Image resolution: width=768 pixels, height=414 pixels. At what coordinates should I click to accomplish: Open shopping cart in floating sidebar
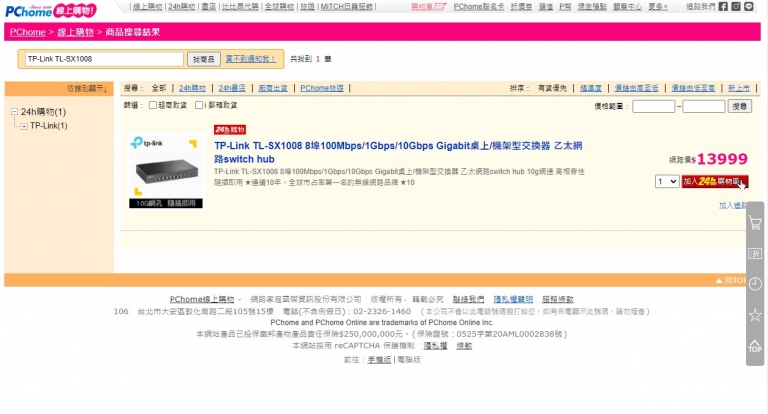pos(755,223)
